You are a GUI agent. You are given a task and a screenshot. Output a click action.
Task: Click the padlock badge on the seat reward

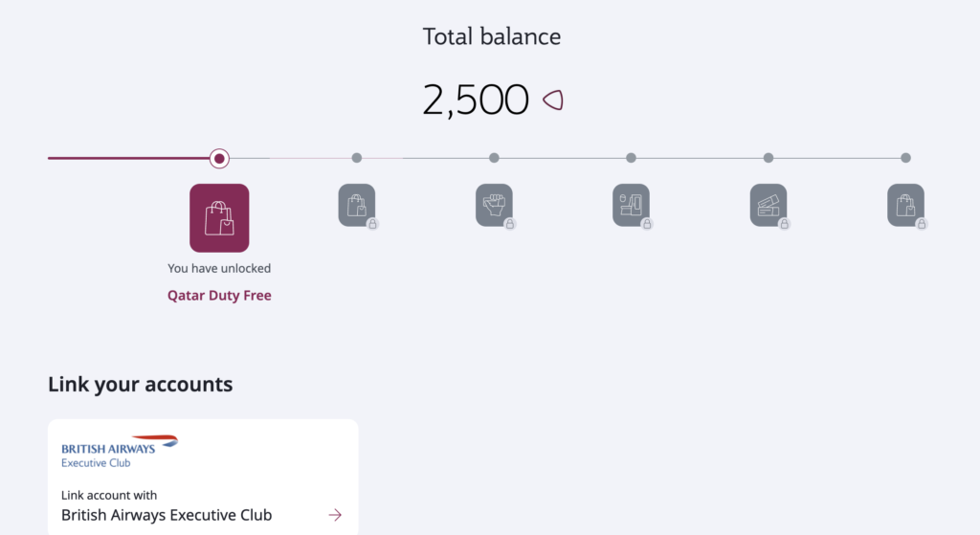647,224
